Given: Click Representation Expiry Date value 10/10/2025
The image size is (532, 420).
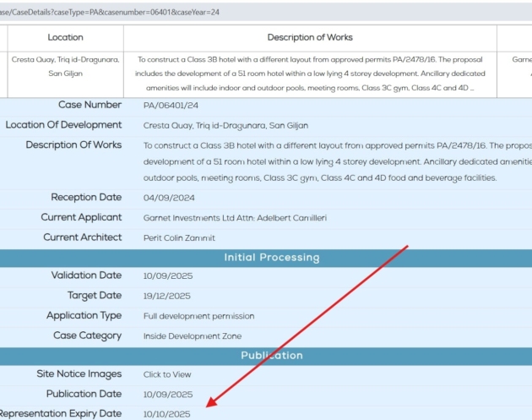Looking at the screenshot, I should click(167, 414).
